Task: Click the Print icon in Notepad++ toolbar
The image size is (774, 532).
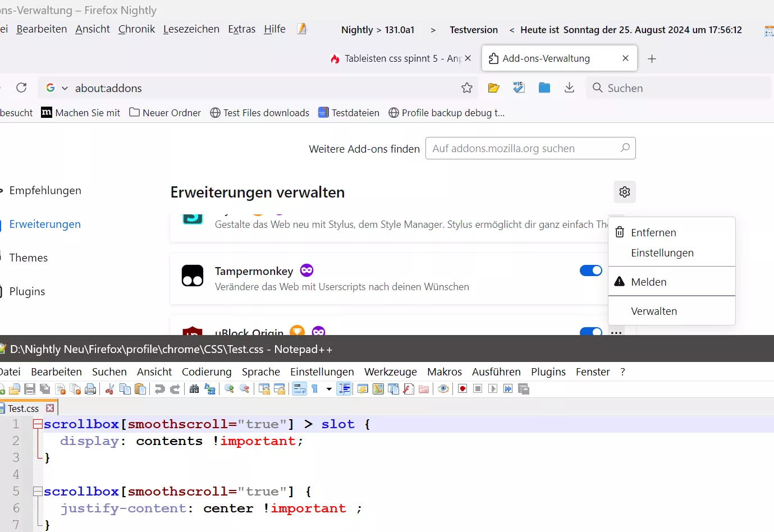Action: pos(90,389)
